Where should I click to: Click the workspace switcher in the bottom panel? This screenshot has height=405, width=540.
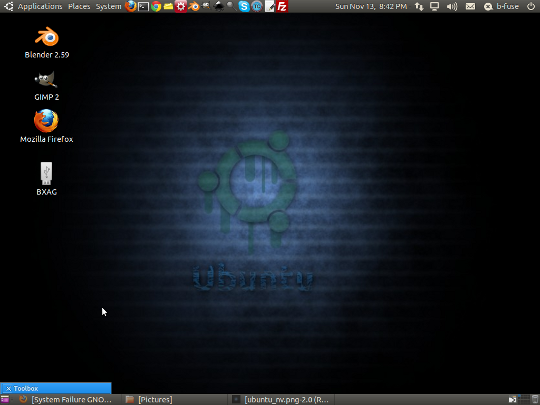coord(523,399)
